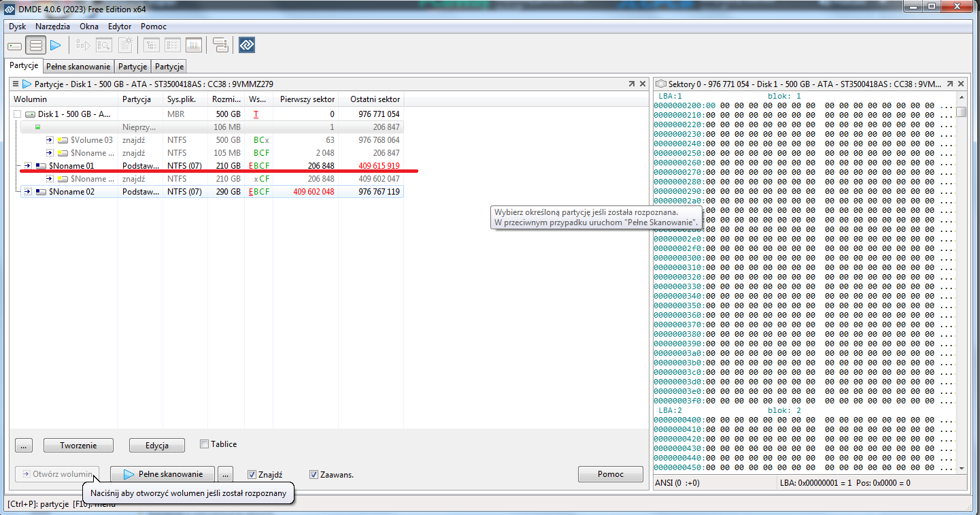The height and width of the screenshot is (515, 980).
Task: Select the last Partycje tab on the right
Action: [x=169, y=67]
